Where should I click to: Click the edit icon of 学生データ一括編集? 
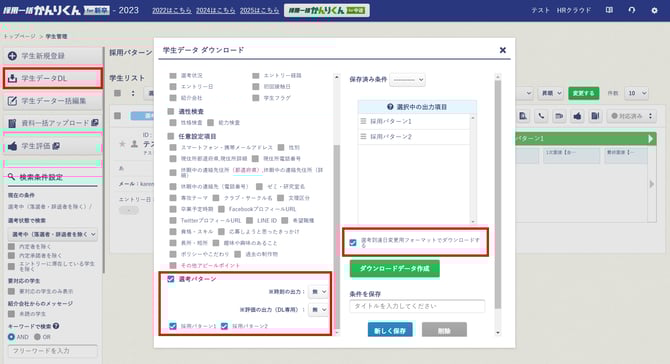pyautogui.click(x=12, y=101)
